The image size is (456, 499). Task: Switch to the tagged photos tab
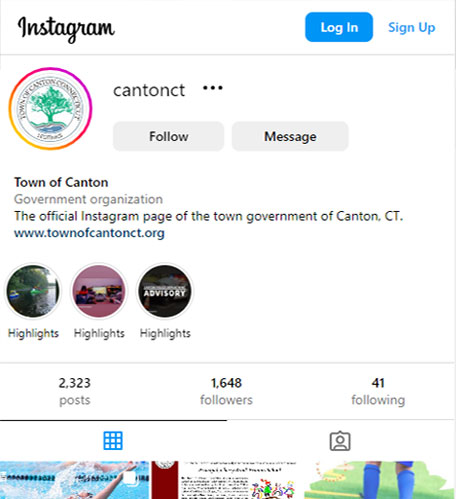340,441
